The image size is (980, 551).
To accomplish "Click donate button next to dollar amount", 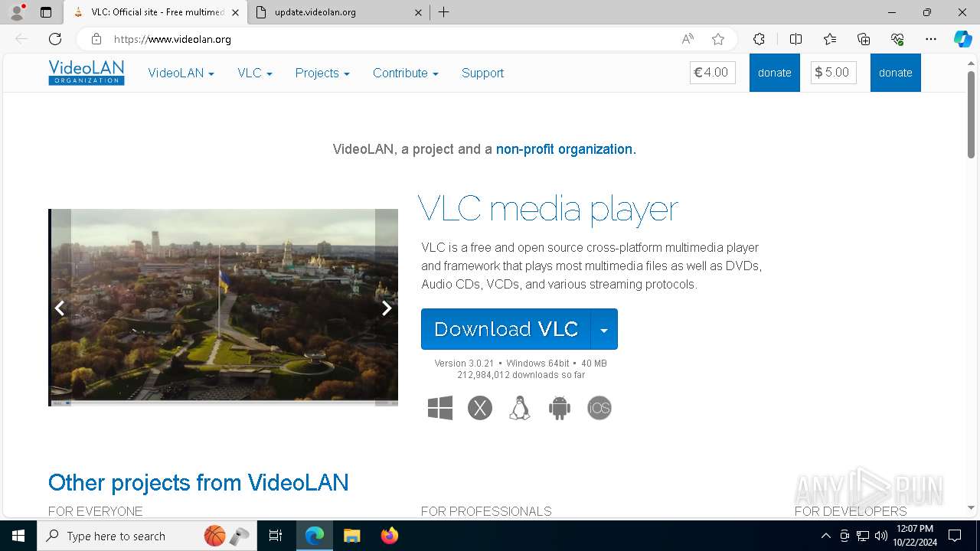I will (x=896, y=73).
